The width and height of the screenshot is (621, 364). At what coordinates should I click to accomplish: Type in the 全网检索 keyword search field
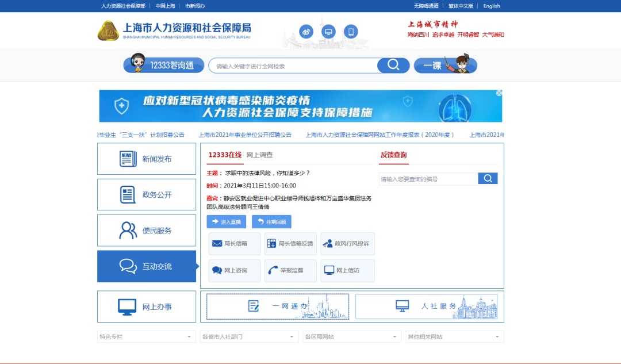[x=293, y=66]
